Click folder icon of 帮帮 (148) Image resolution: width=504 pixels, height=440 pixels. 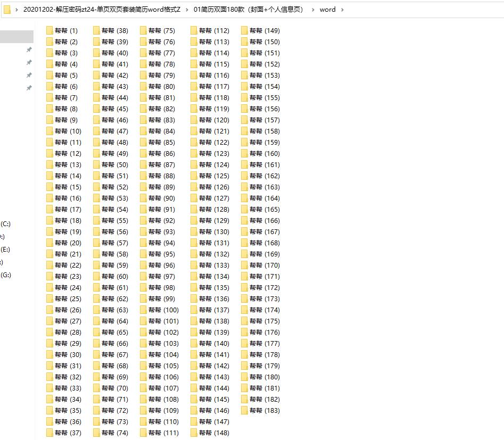[x=194, y=433]
